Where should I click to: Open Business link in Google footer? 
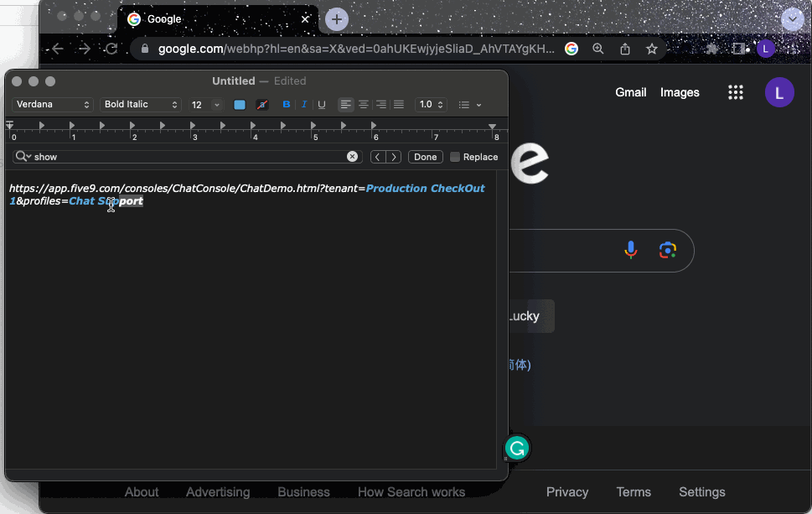tap(303, 491)
